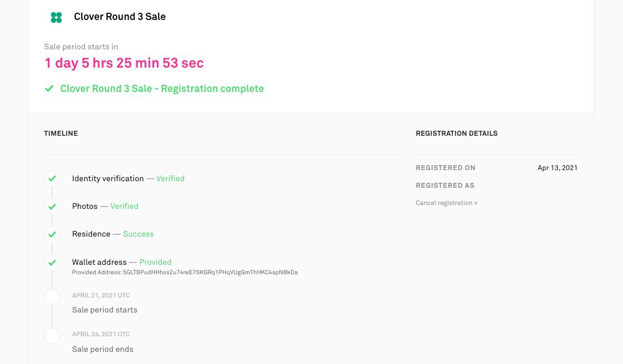Viewport: 623px width, 364px height.
Task: Click the Sale period ends label
Action: tap(103, 349)
